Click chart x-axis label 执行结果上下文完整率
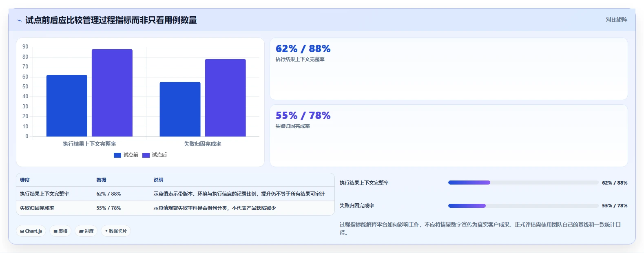The width and height of the screenshot is (644, 253). (89, 144)
